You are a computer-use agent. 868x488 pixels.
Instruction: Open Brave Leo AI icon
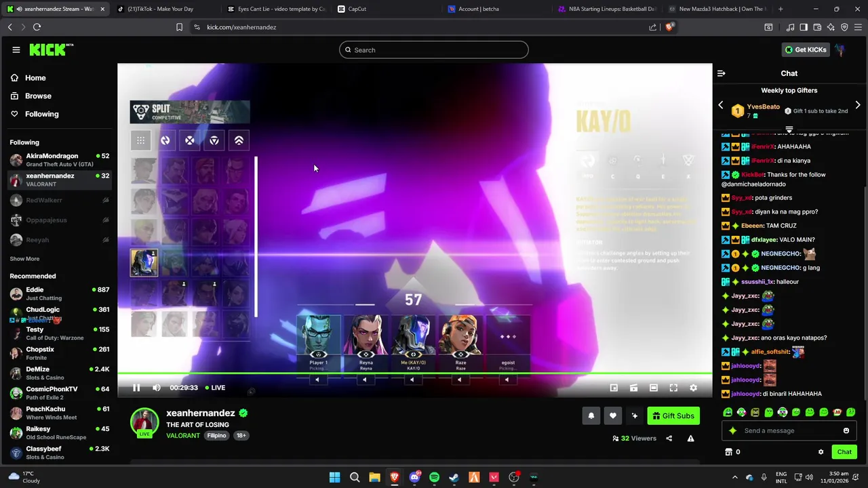(831, 27)
